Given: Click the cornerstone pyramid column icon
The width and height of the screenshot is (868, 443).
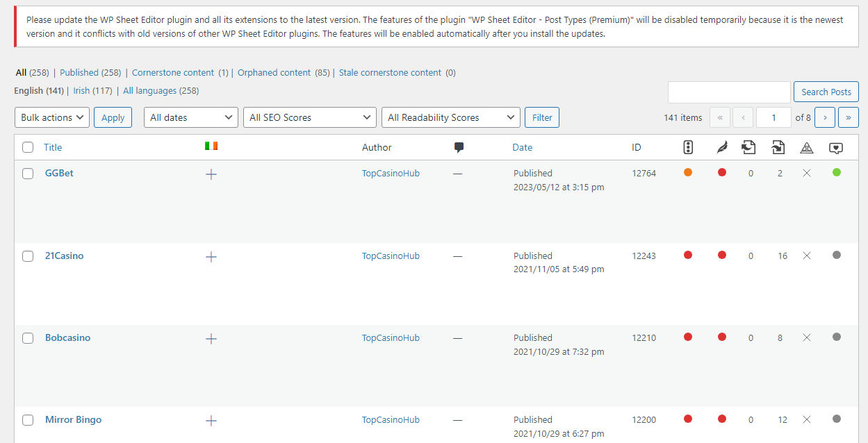Looking at the screenshot, I should coord(807,147).
